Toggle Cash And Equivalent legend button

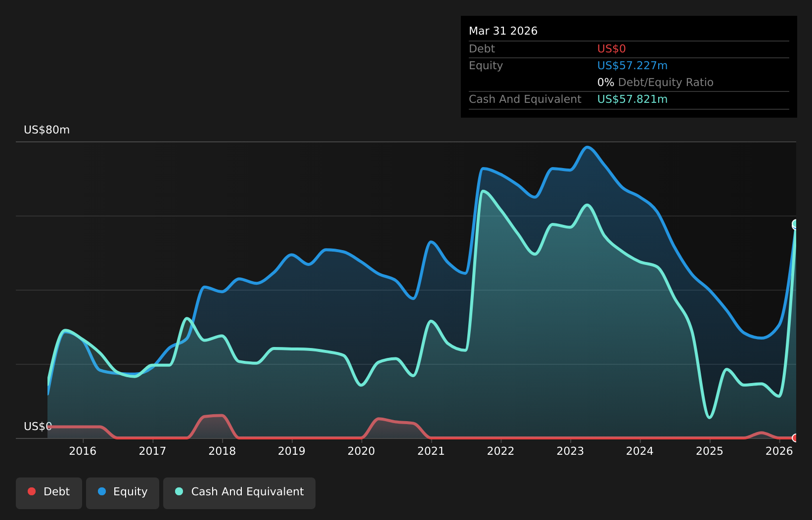pyautogui.click(x=239, y=493)
